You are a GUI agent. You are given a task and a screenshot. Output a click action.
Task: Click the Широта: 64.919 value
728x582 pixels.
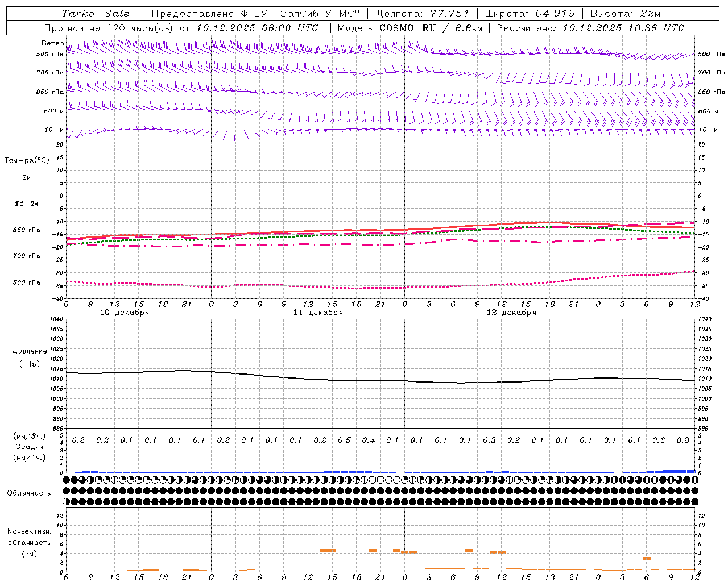click(530, 14)
